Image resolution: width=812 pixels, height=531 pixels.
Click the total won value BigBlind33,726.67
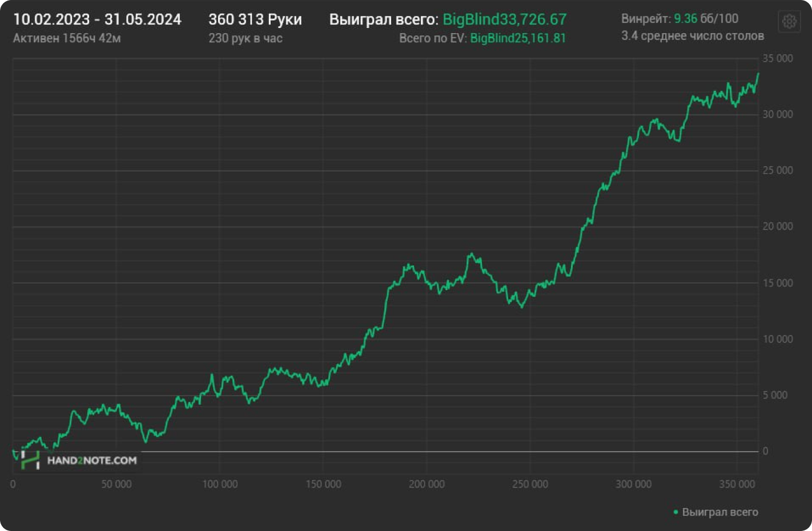(x=504, y=19)
